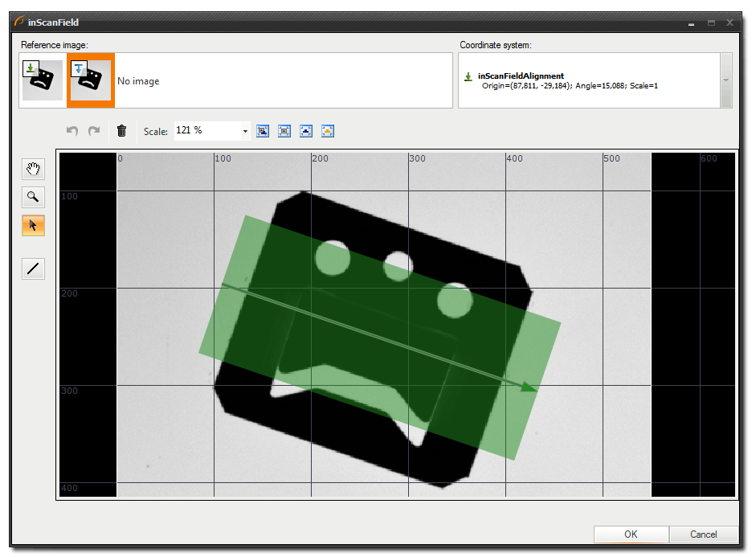Choose the line drawing tool

click(x=33, y=268)
